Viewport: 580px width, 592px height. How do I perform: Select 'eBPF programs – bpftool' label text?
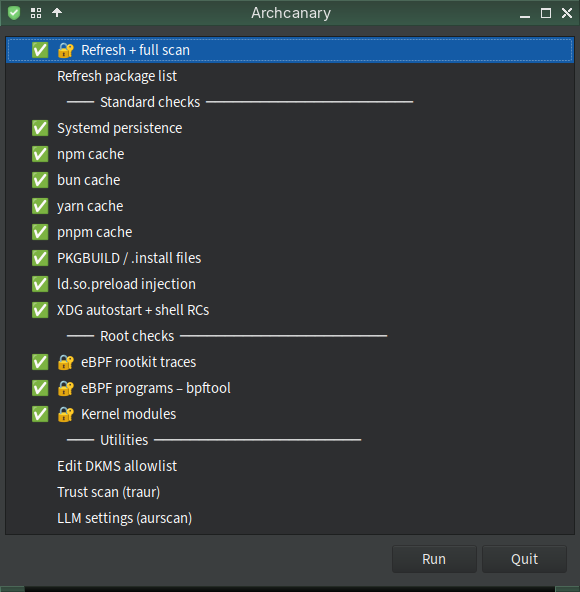(x=156, y=388)
